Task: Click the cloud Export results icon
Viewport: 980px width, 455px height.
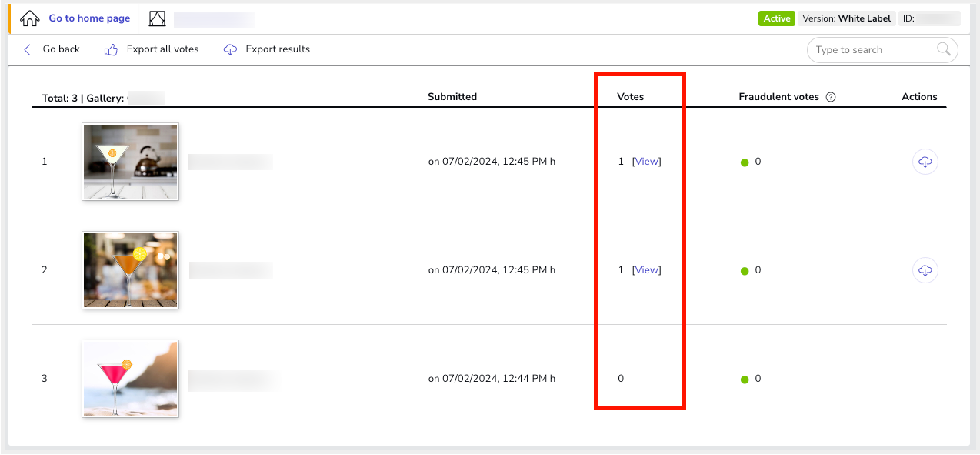Action: [230, 49]
